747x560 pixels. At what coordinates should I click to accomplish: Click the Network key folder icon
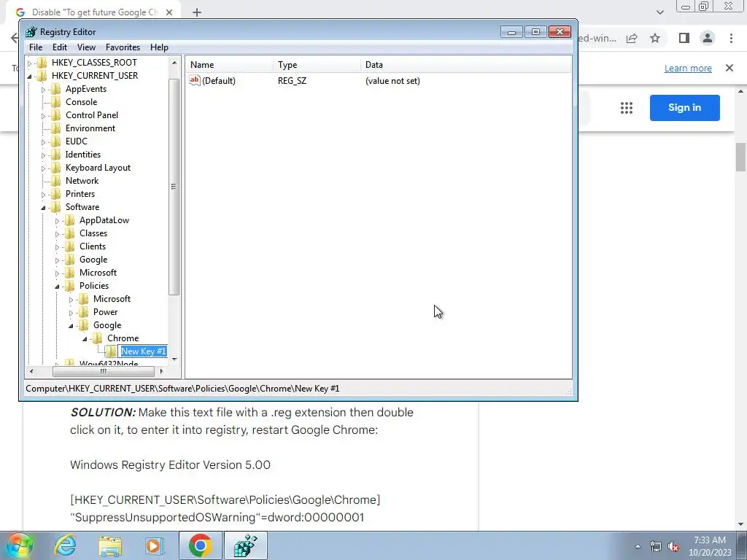55,181
